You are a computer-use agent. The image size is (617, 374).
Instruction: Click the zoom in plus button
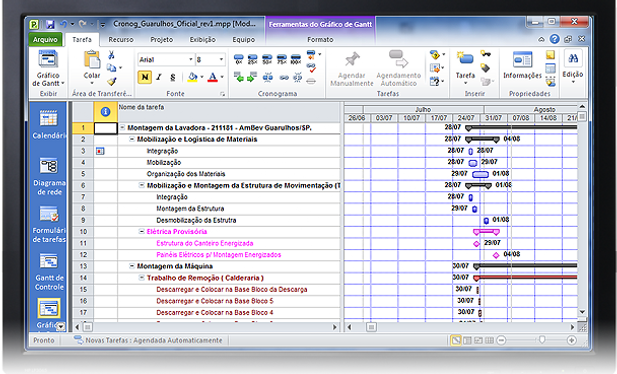pyautogui.click(x=572, y=340)
